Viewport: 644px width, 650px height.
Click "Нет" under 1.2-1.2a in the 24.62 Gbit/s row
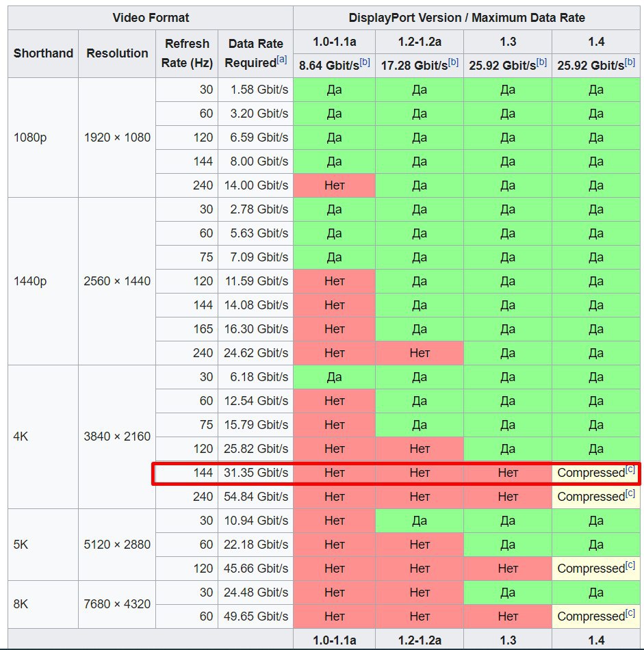click(420, 353)
